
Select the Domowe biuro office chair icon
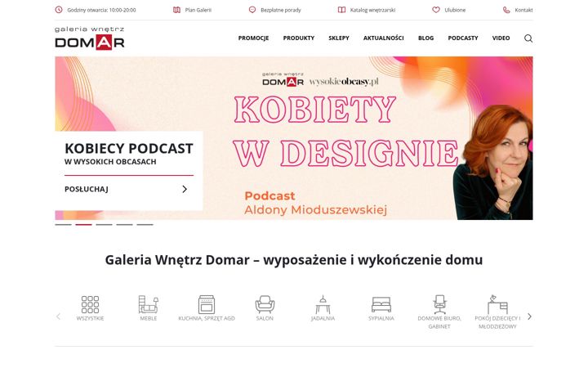point(439,304)
